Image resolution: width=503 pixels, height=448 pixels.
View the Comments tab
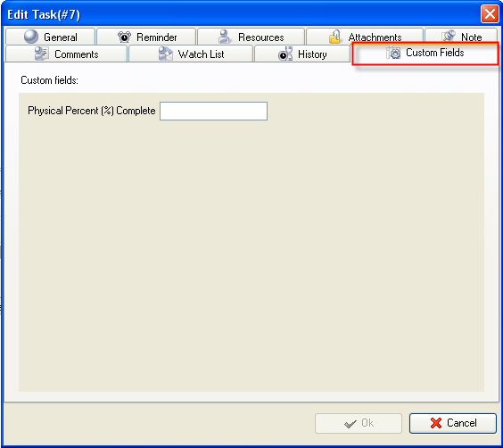[x=66, y=54]
